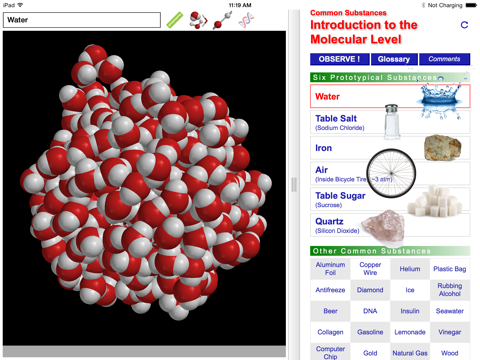Select the Iron substance
Image resolution: width=480 pixels, height=360 pixels.
click(x=390, y=148)
